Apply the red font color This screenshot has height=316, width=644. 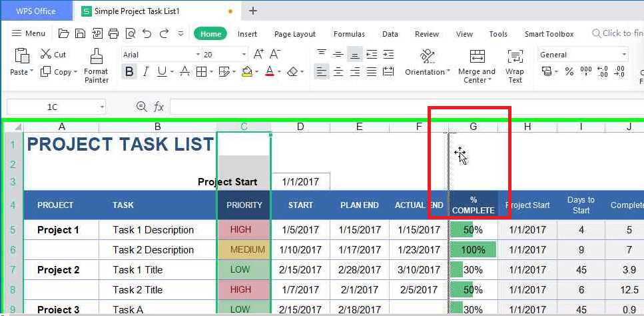coord(270,72)
